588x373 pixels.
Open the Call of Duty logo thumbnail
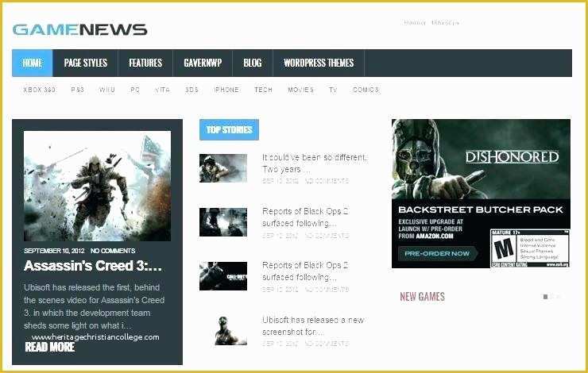(x=223, y=276)
